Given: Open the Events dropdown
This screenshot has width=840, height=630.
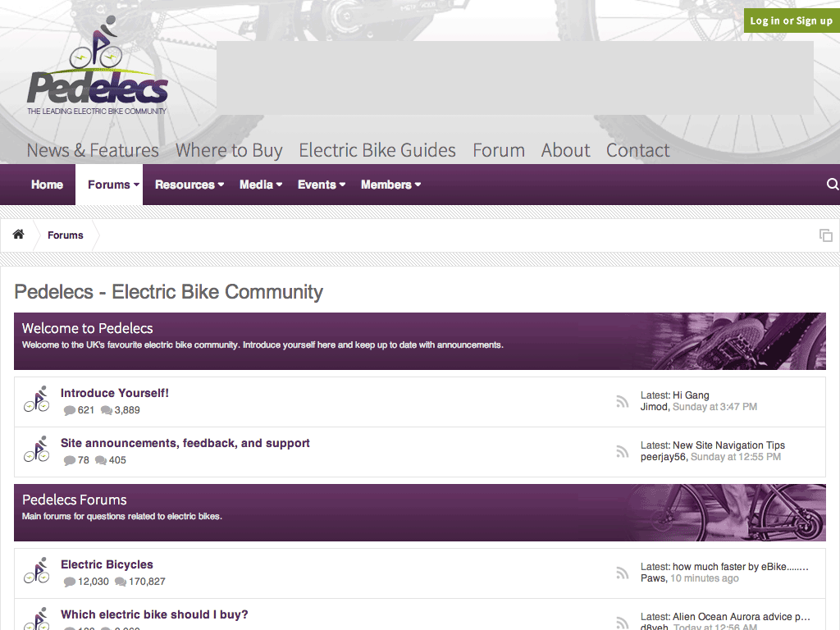Looking at the screenshot, I should pyautogui.click(x=321, y=185).
